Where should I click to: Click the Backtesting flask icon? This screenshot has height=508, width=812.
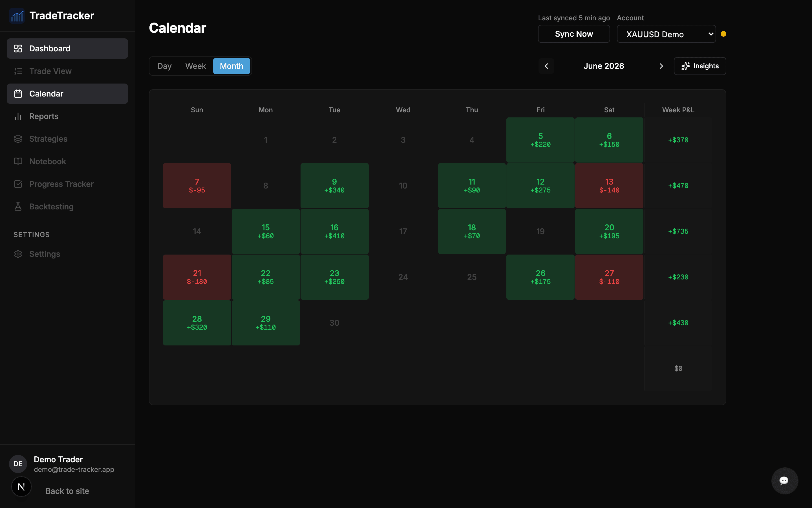[x=18, y=207]
